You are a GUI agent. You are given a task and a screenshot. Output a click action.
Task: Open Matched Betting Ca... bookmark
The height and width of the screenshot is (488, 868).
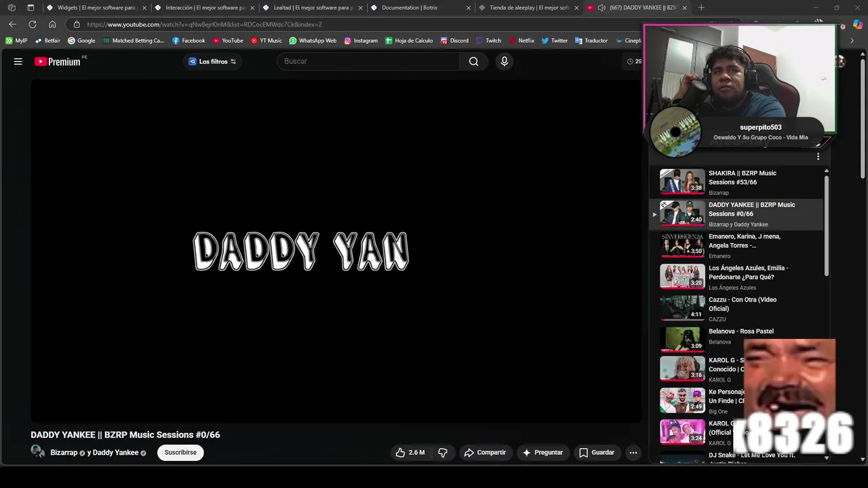[x=133, y=41]
